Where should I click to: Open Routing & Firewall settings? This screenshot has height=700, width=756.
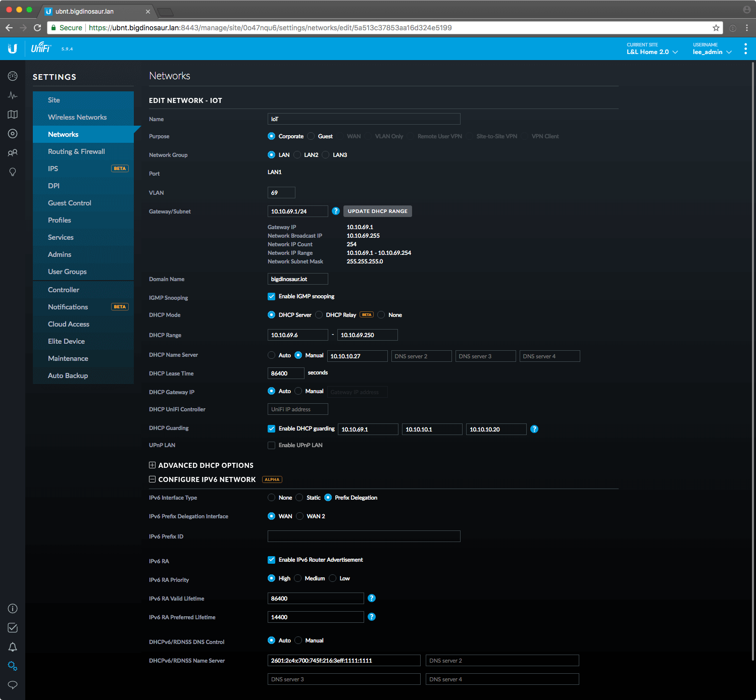(76, 151)
